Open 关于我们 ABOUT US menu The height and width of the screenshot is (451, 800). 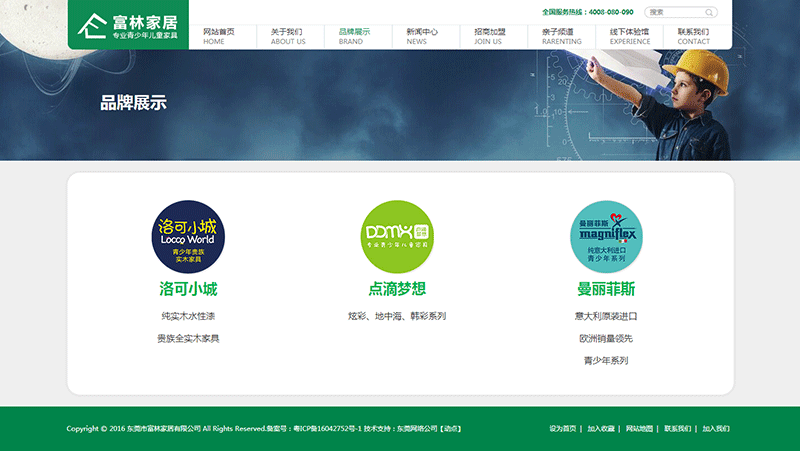pos(287,36)
